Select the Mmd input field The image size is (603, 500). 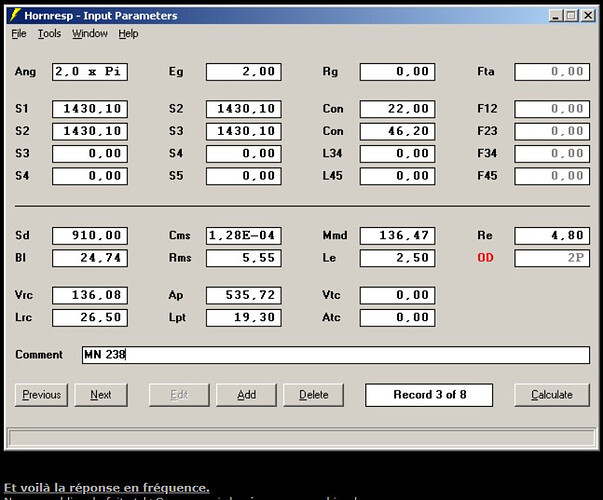coord(398,236)
